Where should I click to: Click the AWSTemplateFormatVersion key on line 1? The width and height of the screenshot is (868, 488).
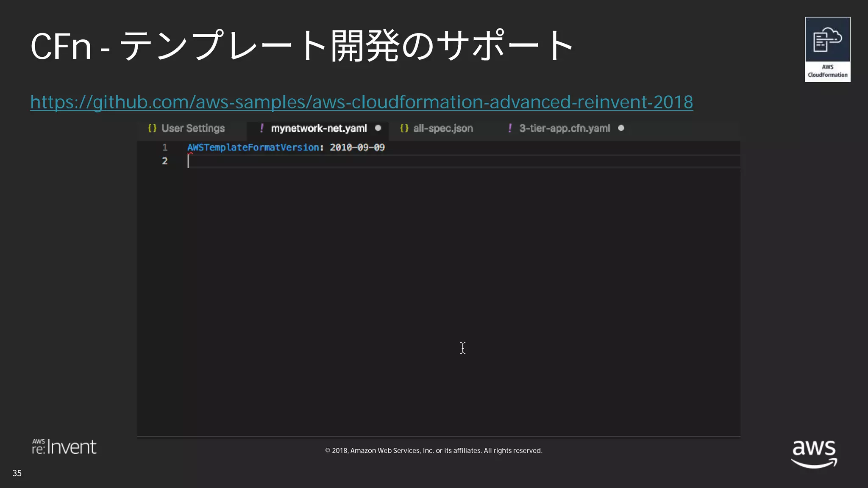[253, 147]
